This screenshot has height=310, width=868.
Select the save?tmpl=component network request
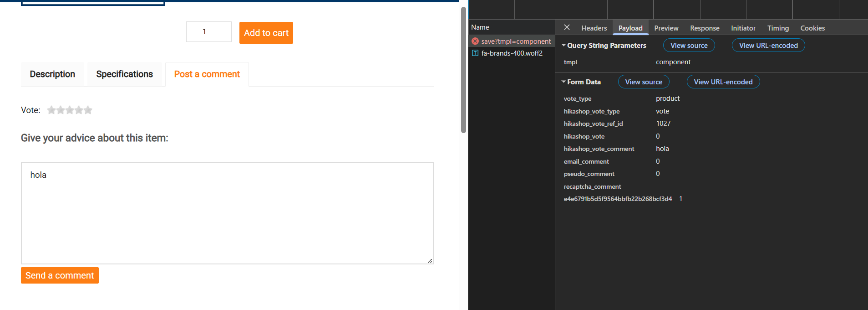(512, 41)
